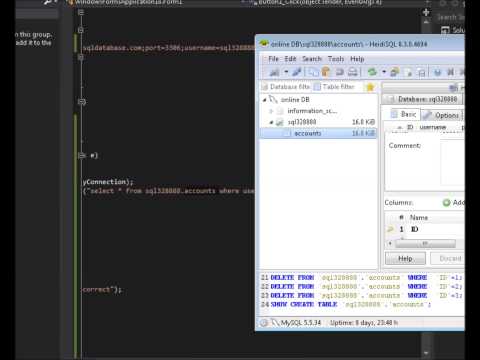Open the User manager icon
Viewport: 480px width, 360px height.
[x=395, y=72]
